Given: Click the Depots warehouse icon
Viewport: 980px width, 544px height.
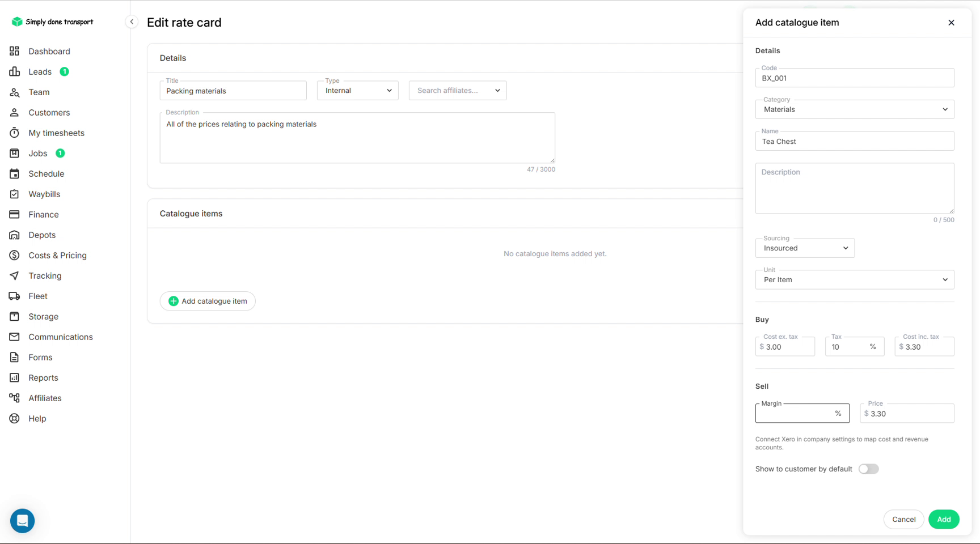Looking at the screenshot, I should [x=14, y=235].
